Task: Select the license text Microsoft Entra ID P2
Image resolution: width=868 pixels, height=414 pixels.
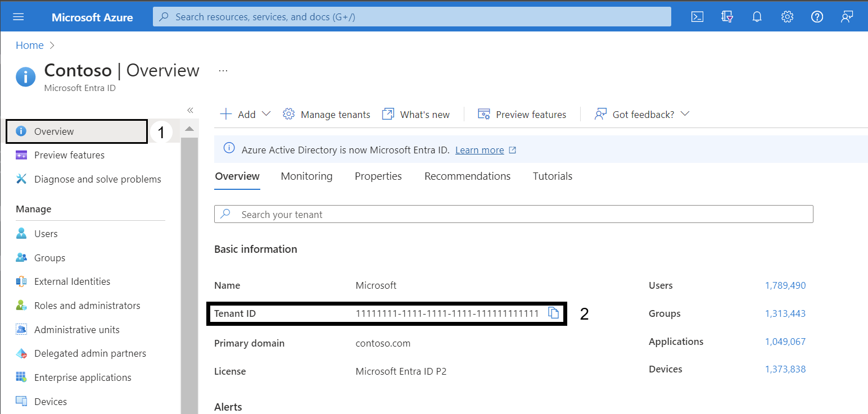Action: click(401, 371)
